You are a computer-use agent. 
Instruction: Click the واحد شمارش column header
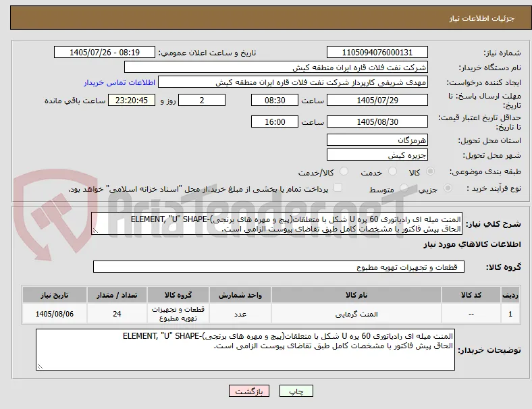tap(240, 295)
